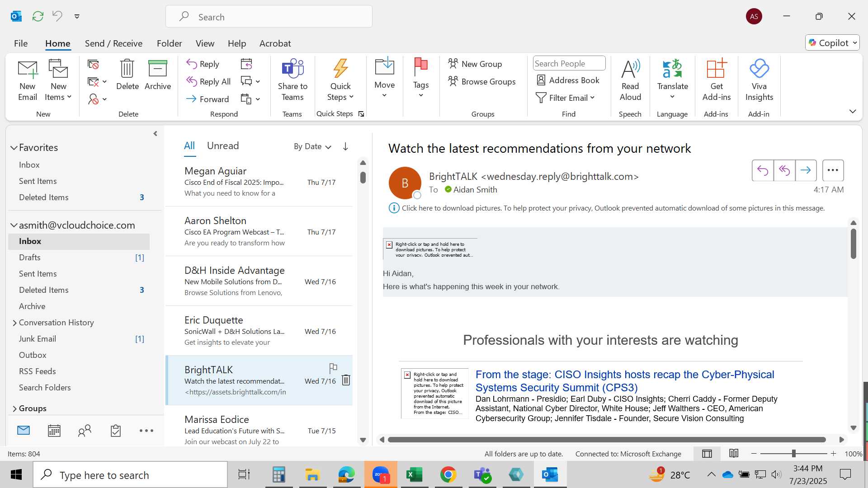Adjust the zoom slider handle
The height and width of the screenshot is (488, 868).
tap(793, 454)
